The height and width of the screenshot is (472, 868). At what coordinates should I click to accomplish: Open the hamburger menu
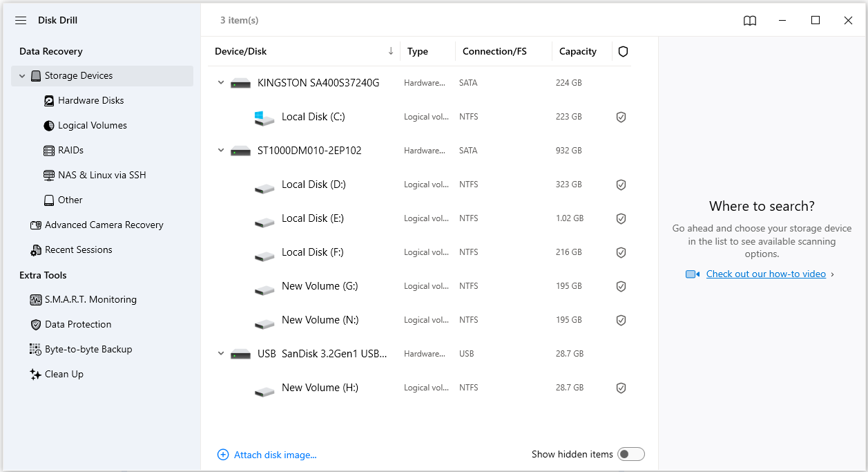click(21, 20)
